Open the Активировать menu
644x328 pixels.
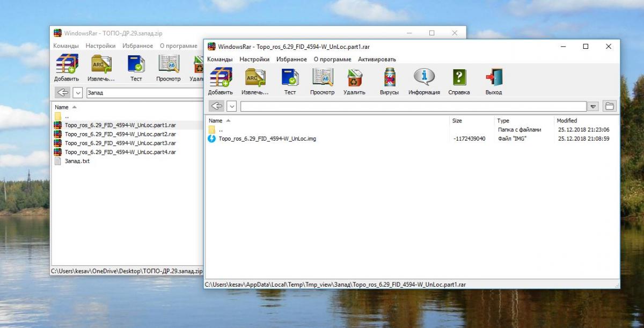[377, 59]
